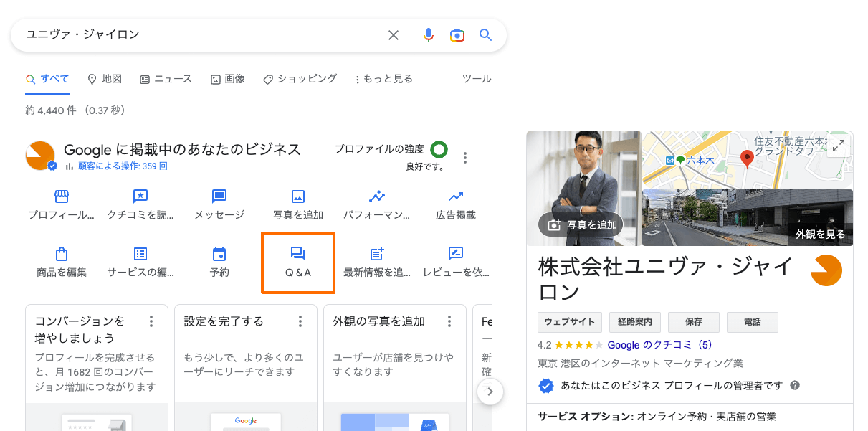This screenshot has width=868, height=431.
Task: Select the メッセージ business icon
Action: point(219,204)
